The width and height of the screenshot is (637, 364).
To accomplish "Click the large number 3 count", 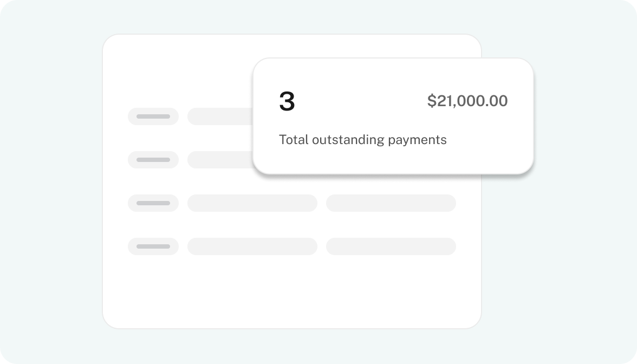I will click(x=287, y=101).
